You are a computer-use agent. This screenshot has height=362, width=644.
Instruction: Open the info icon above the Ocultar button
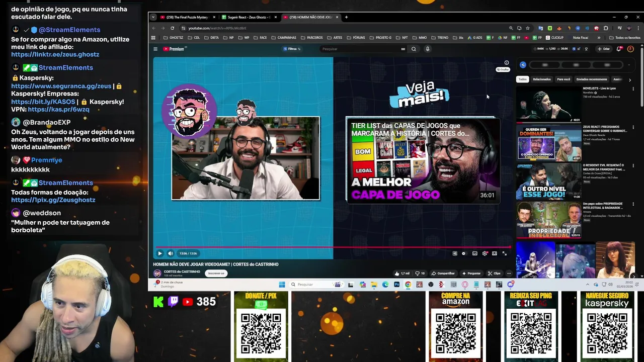tap(507, 63)
